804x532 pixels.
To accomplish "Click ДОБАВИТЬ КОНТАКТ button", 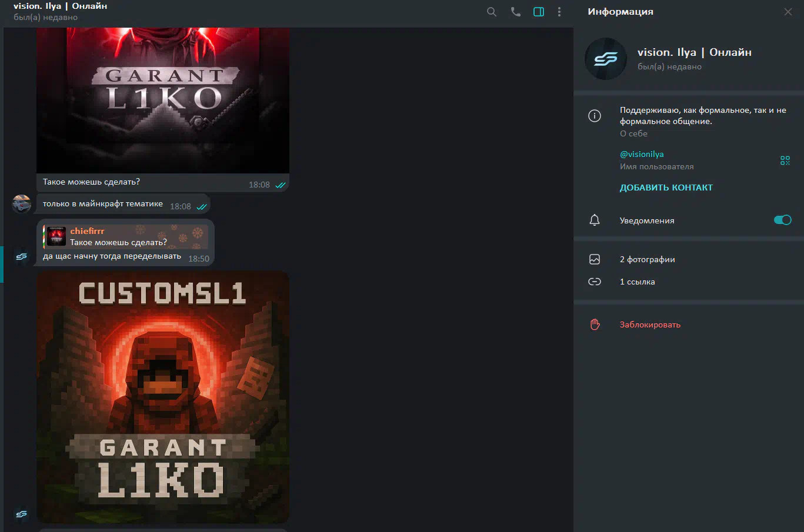I will point(666,188).
